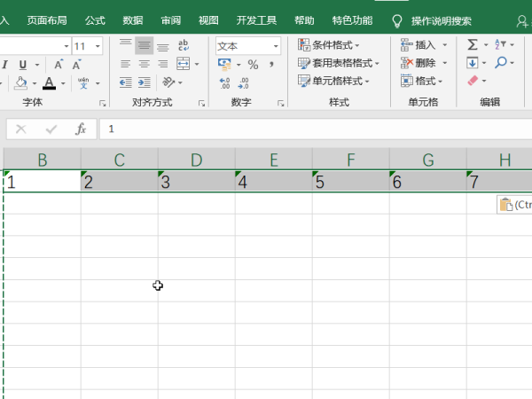Image resolution: width=532 pixels, height=399 pixels.
Task: Toggle italic formatting
Action: 4,65
